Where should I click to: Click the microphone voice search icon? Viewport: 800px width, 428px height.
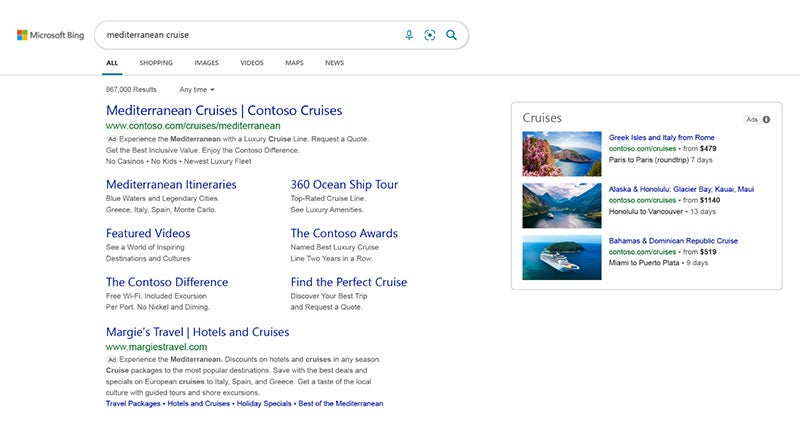tap(409, 35)
